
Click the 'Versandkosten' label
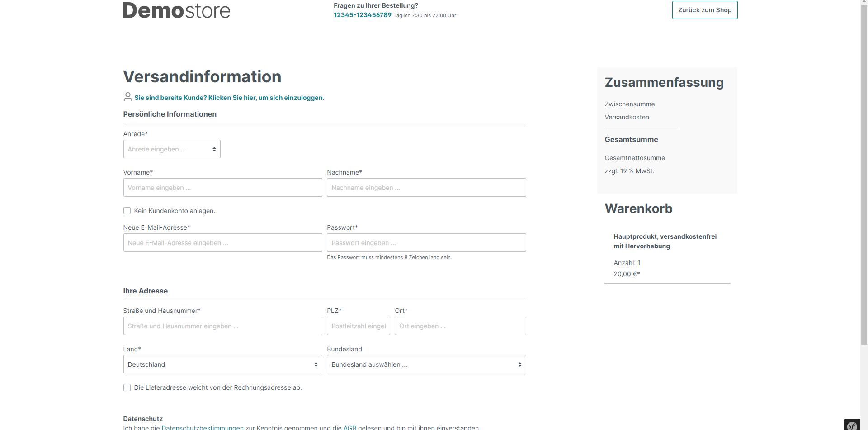[627, 117]
